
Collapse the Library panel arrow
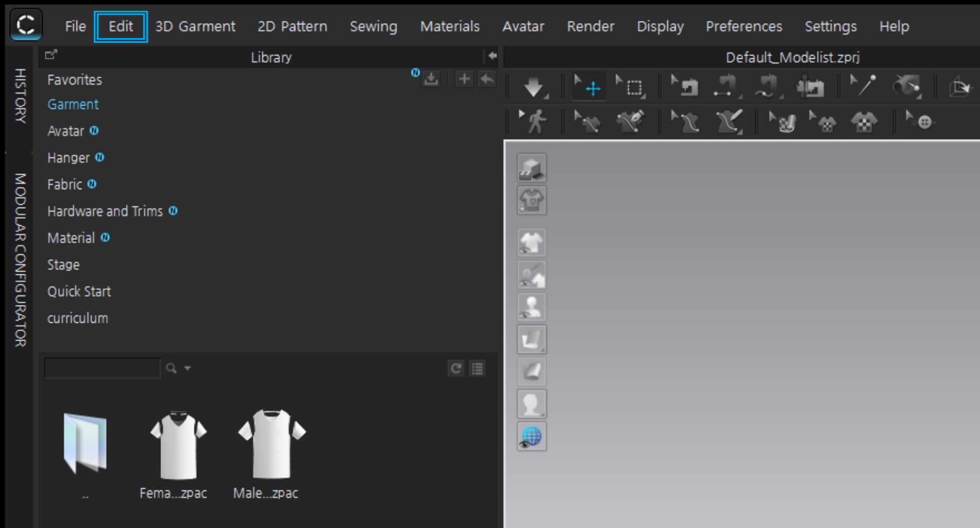pyautogui.click(x=493, y=56)
